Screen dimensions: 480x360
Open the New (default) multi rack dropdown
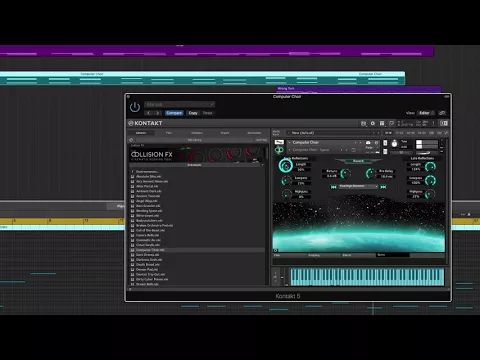(x=333, y=133)
